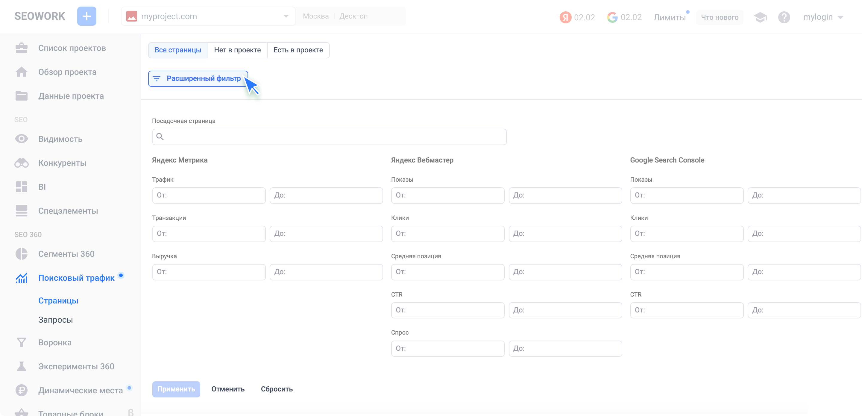The width and height of the screenshot is (868, 416).
Task: Open Конкуренты binoculars sidebar item
Action: [x=62, y=163]
